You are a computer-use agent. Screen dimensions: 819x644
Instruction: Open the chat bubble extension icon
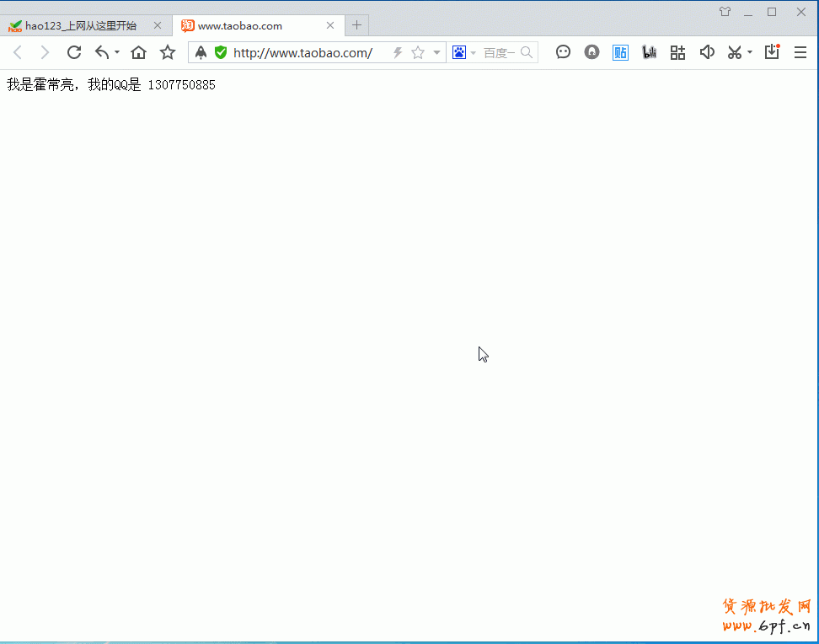[x=564, y=52]
